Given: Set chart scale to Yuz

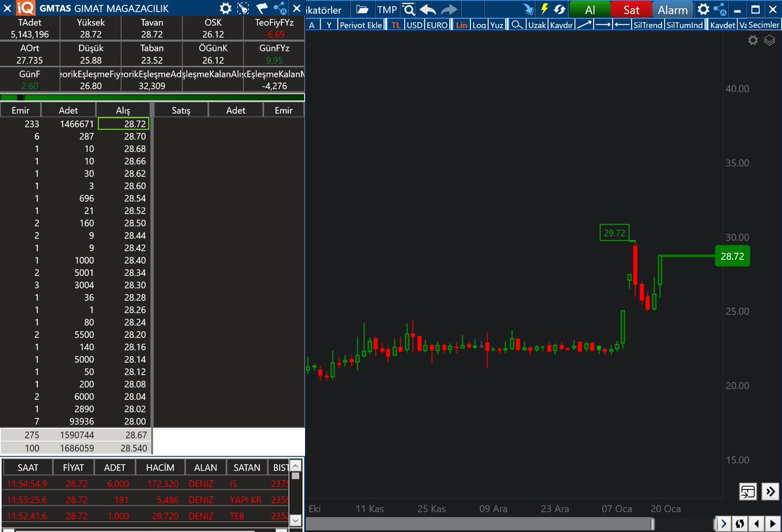Looking at the screenshot, I should 497,25.
